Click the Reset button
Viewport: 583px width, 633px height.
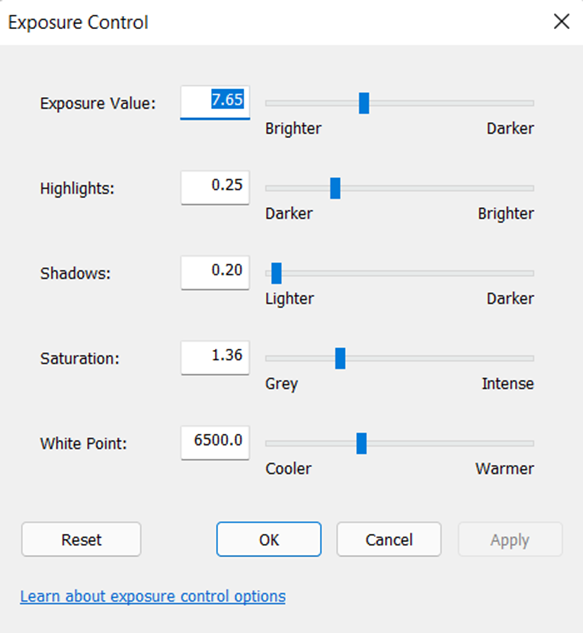click(x=81, y=539)
